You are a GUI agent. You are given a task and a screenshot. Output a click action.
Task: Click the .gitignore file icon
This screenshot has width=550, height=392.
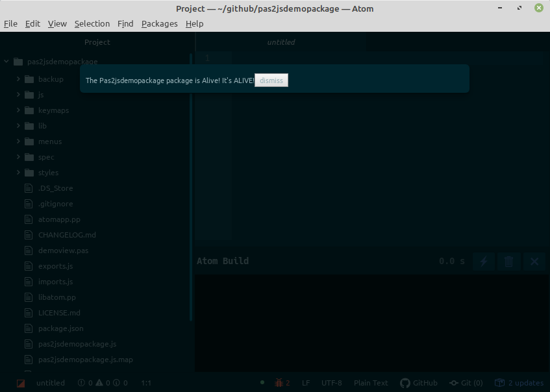click(x=29, y=204)
